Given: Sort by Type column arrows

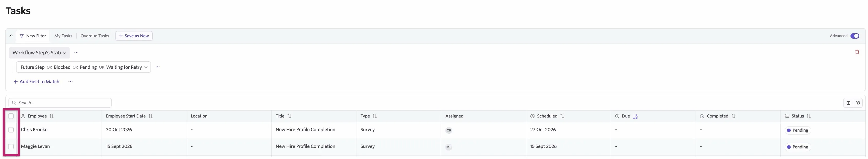Looking at the screenshot, I should coord(375,116).
